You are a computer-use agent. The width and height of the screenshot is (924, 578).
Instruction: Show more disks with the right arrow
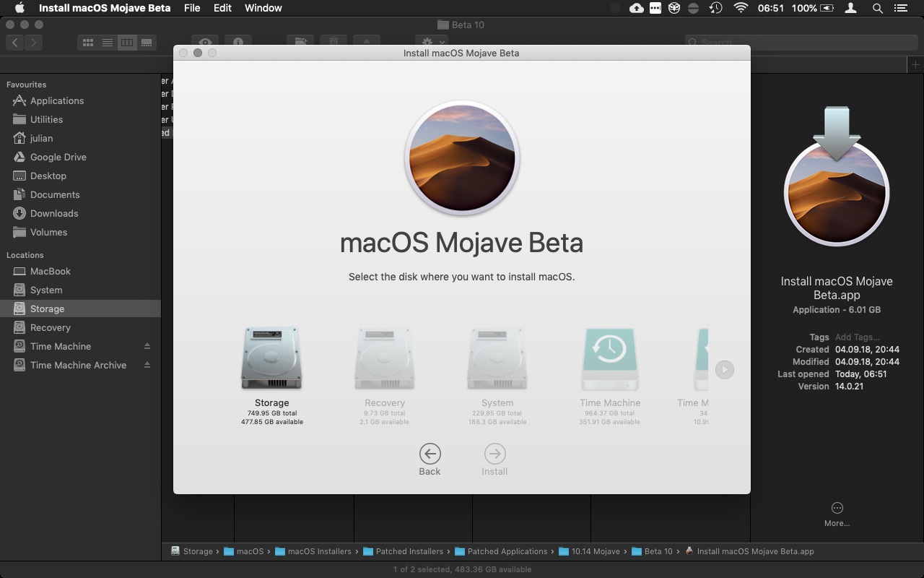click(x=725, y=370)
